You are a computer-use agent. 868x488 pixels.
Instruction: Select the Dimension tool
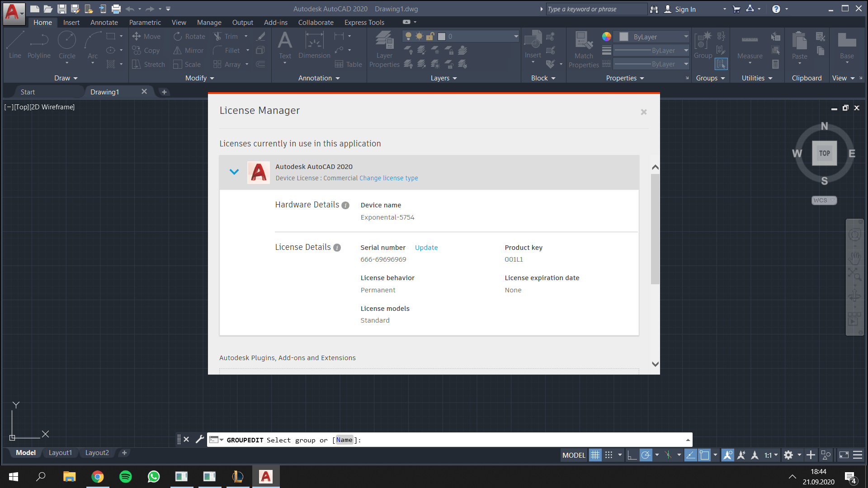(x=314, y=45)
